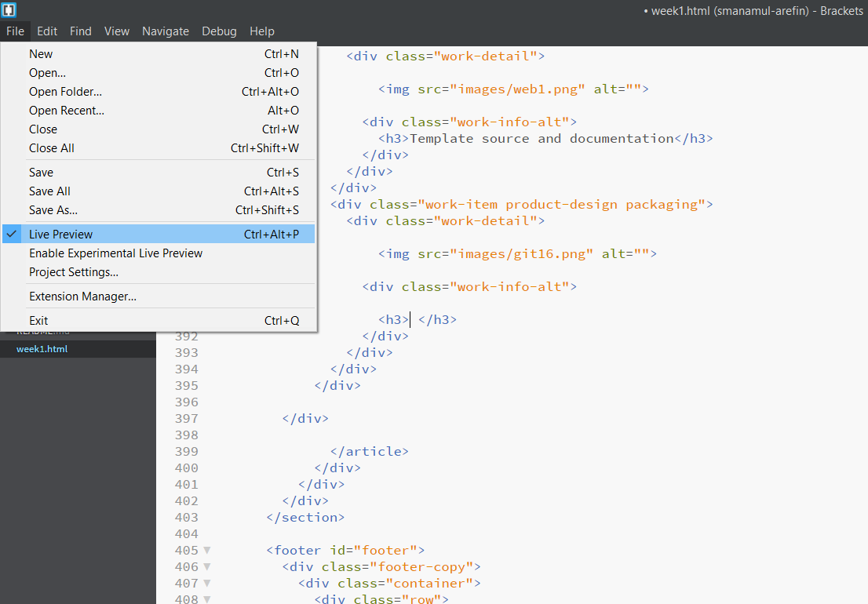The width and height of the screenshot is (868, 604).
Task: Fold the container div at line 407
Action: (x=207, y=584)
